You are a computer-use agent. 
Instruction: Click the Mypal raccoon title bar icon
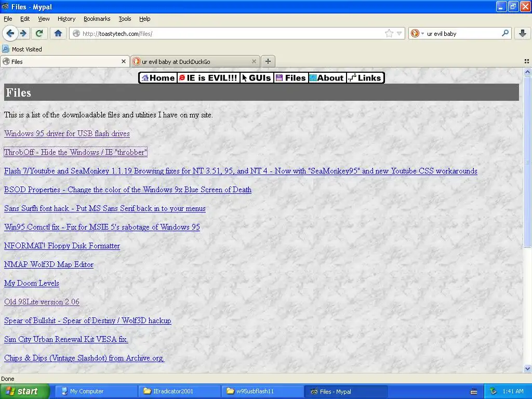5,6
